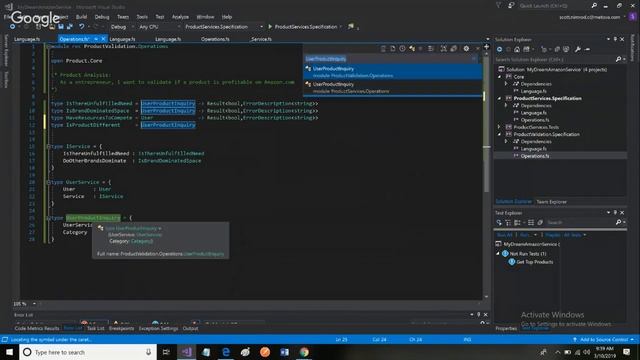Click the Undo arrow in the toolbar
This screenshot has width=640, height=360.
82,27
